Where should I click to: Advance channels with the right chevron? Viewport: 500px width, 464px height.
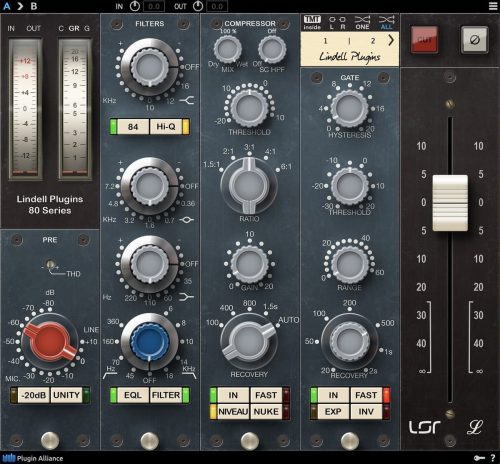(391, 40)
